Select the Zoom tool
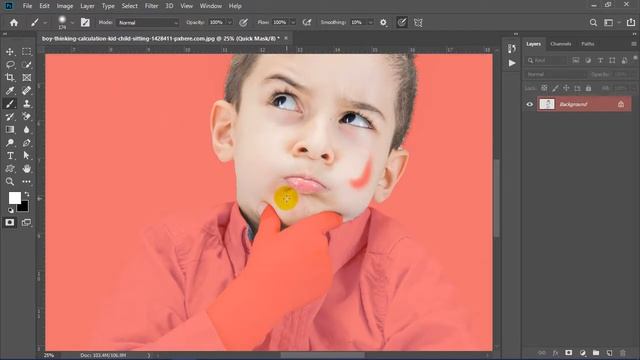This screenshot has height=360, width=640. coord(10,182)
